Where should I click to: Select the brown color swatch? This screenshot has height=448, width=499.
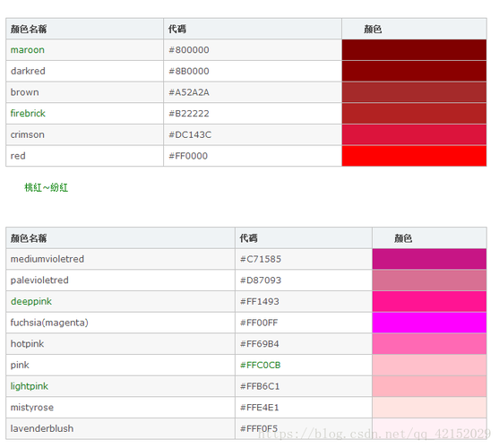pyautogui.click(x=414, y=92)
